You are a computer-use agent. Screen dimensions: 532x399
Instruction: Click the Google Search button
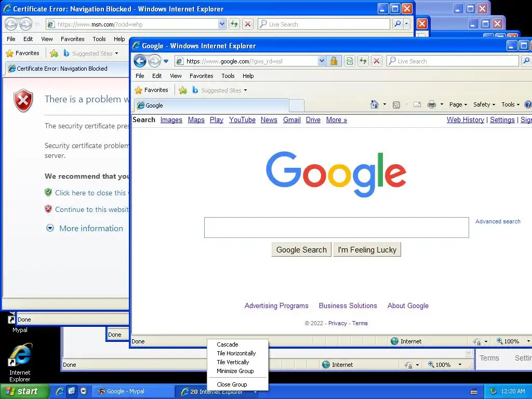coord(301,250)
